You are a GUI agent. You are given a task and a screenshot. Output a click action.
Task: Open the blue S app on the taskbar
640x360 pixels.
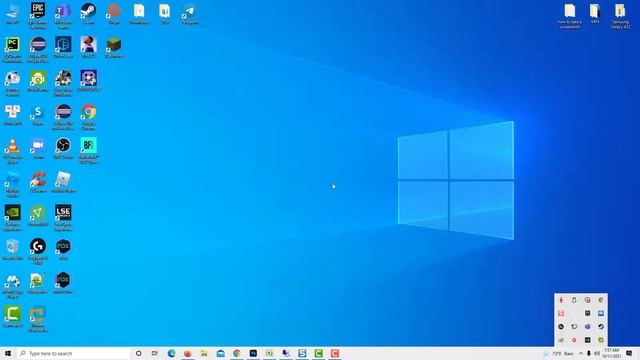[302, 353]
